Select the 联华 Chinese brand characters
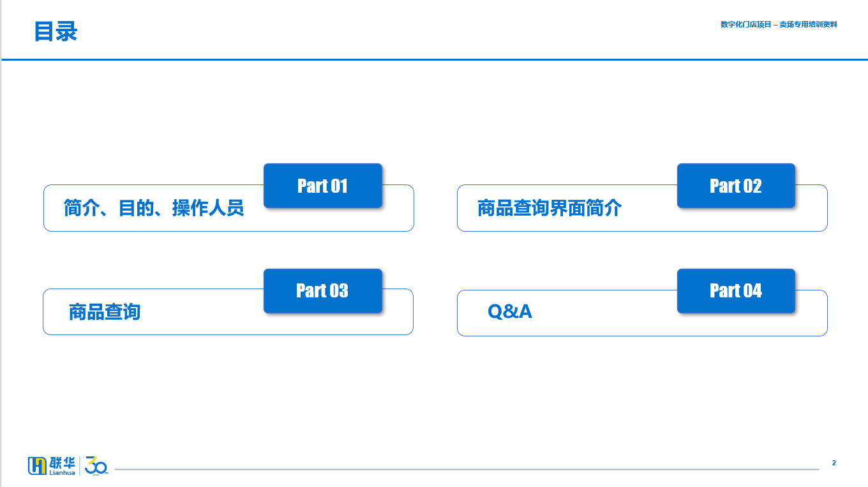This screenshot has width=868, height=487. tap(63, 463)
